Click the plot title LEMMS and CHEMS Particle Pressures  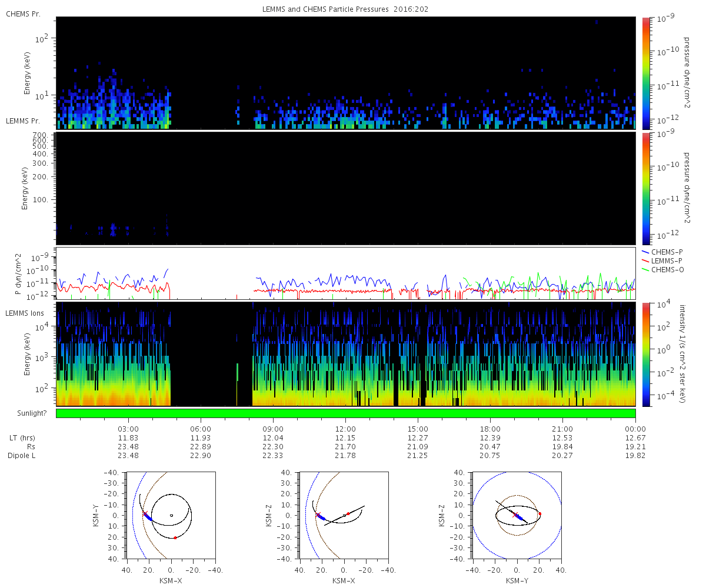(345, 9)
